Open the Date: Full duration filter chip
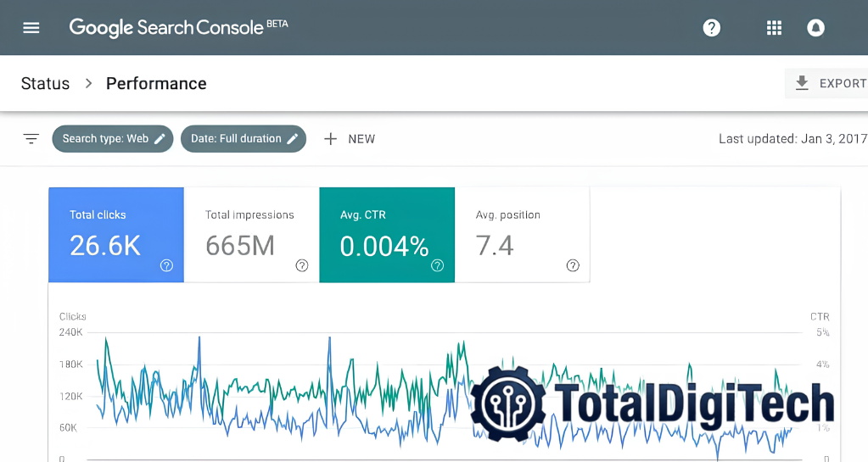 pyautogui.click(x=244, y=139)
